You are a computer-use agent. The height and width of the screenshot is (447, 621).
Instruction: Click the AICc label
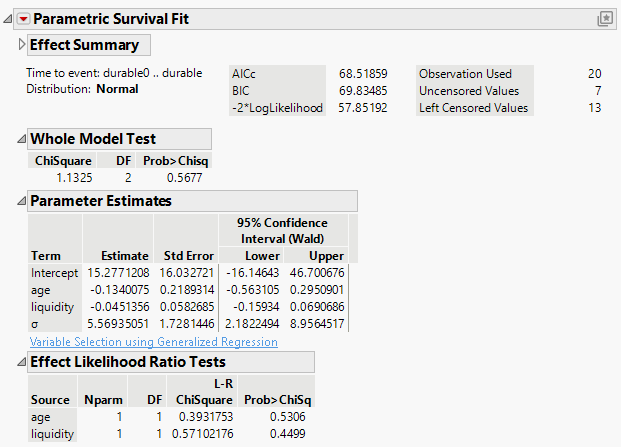tap(244, 74)
